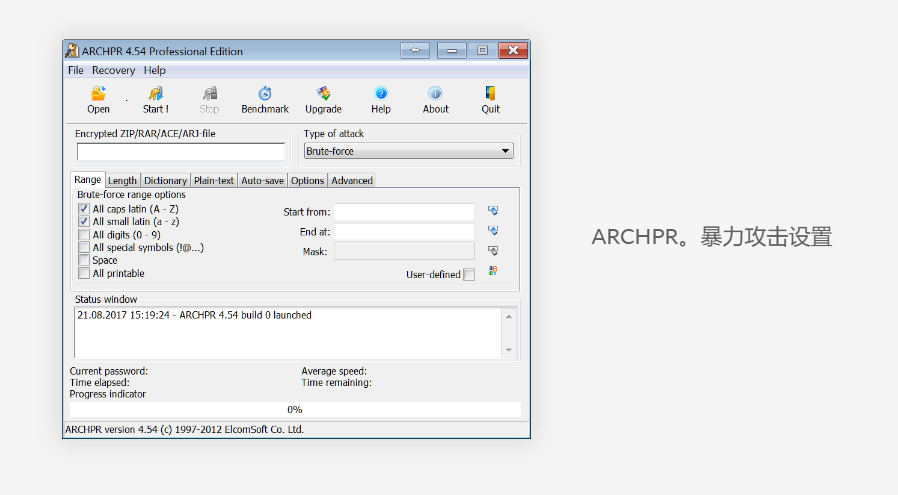This screenshot has height=495, width=898.
Task: Check the All printable option
Action: 84,273
